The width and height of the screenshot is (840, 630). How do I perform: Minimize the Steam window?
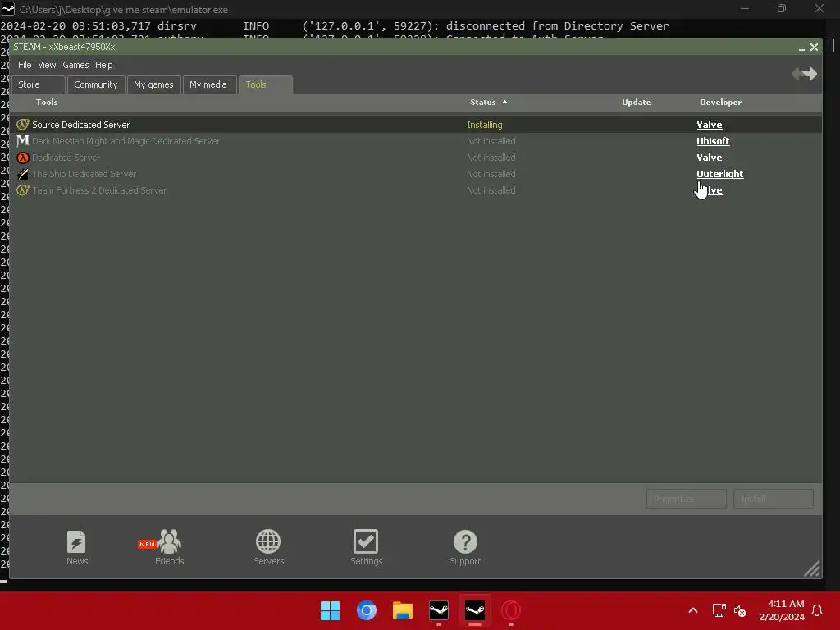801,48
